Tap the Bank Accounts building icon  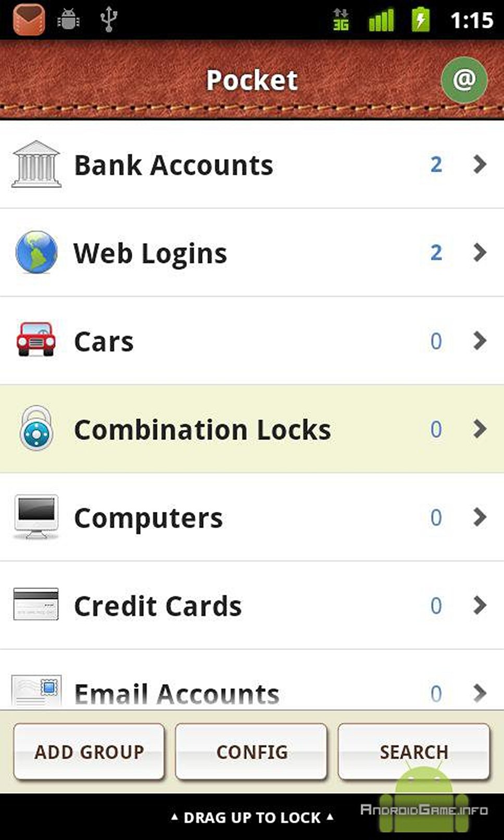(36, 164)
